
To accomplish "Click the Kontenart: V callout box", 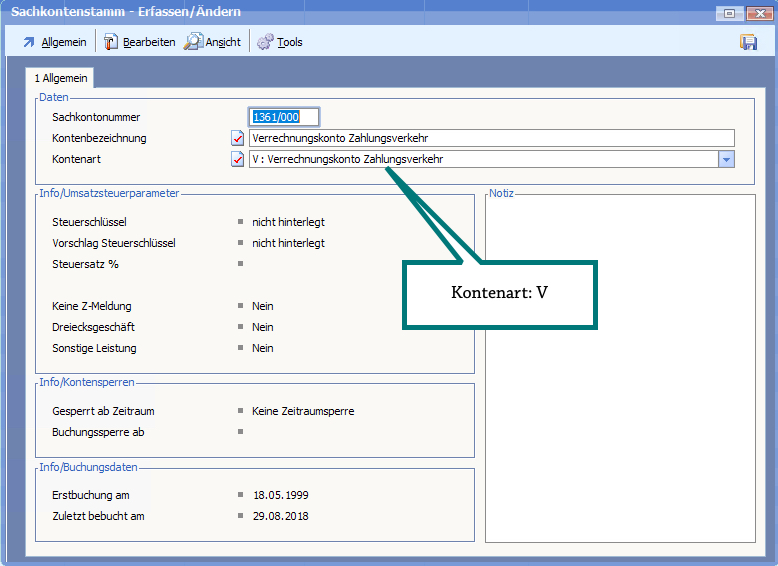I will pos(499,294).
